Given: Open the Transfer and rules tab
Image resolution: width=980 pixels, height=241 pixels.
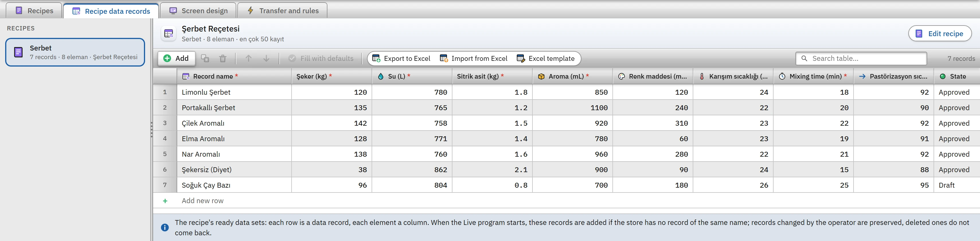Looking at the screenshot, I should coord(283,11).
